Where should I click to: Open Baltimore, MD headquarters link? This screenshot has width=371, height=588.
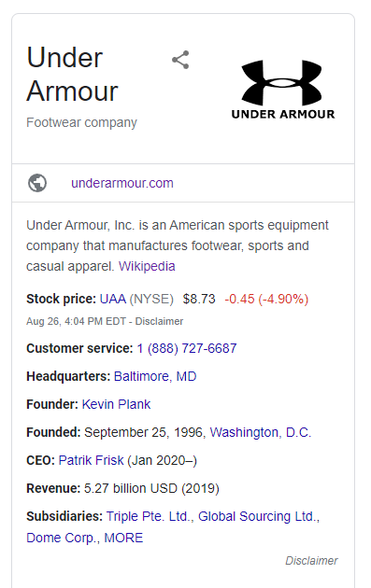pos(155,376)
